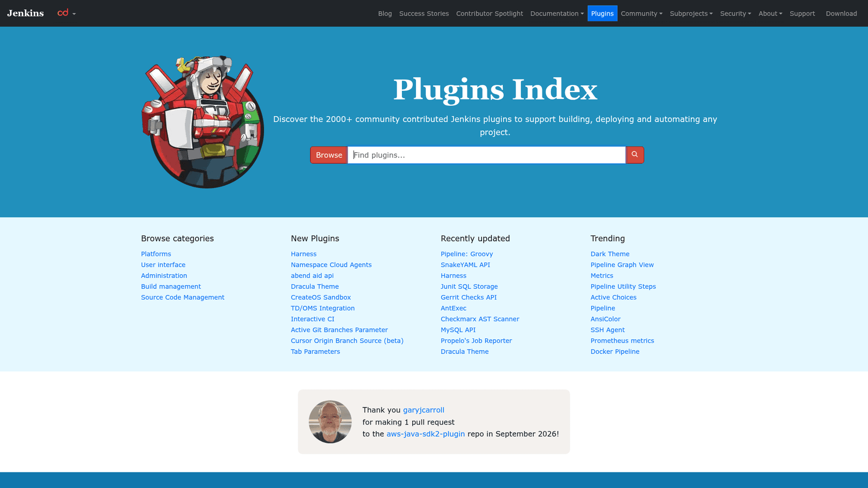
Task: Click the red search magnifier icon button
Action: pos(634,155)
